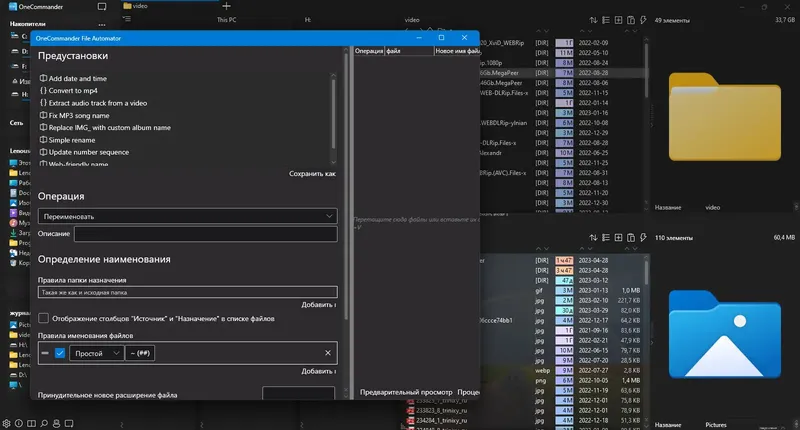Open the search magnifier in bottom bar

click(x=44, y=423)
